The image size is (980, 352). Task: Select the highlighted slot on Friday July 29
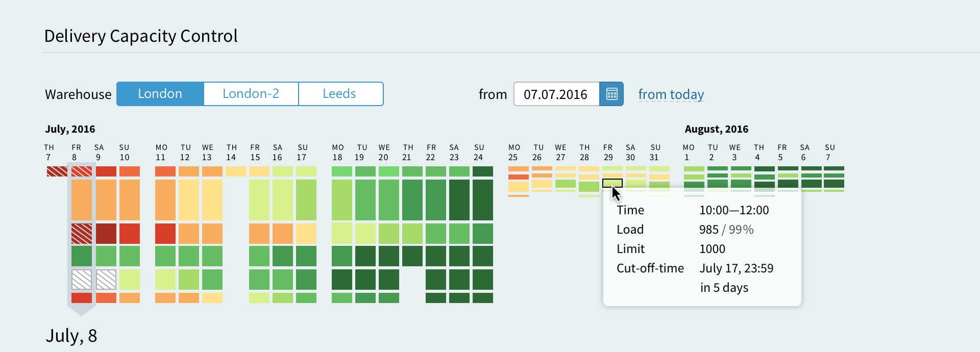[x=612, y=183]
